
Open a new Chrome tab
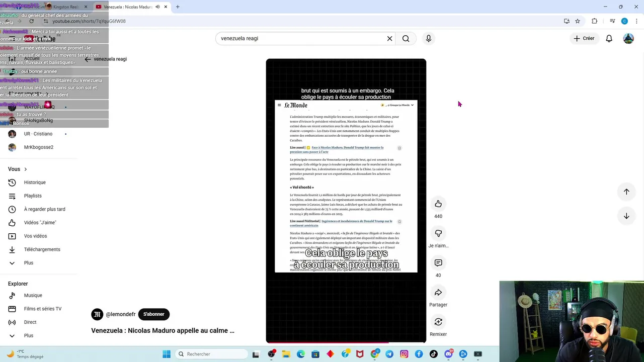pyautogui.click(x=178, y=7)
